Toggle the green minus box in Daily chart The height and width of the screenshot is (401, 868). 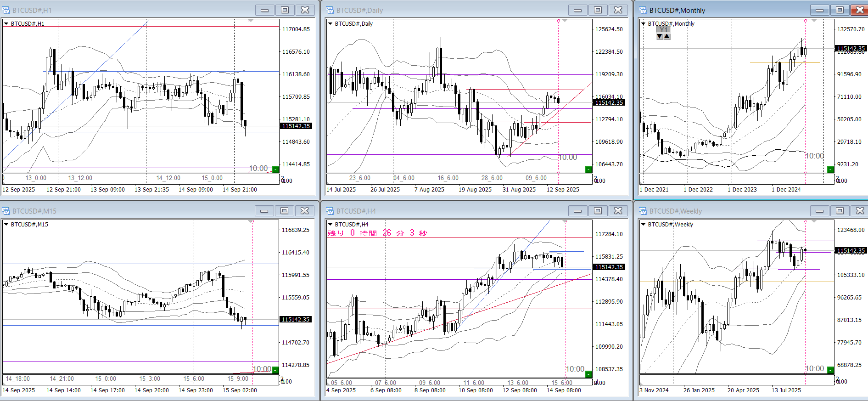click(588, 169)
